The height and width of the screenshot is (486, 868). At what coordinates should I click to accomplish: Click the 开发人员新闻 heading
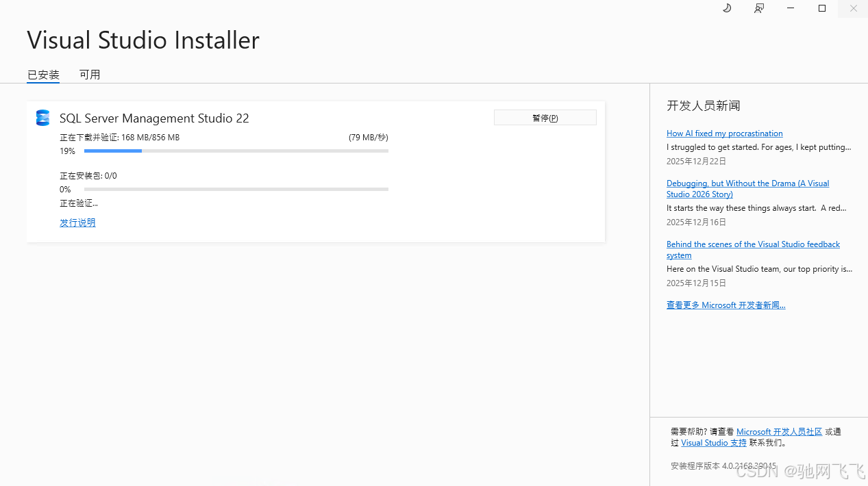(704, 105)
